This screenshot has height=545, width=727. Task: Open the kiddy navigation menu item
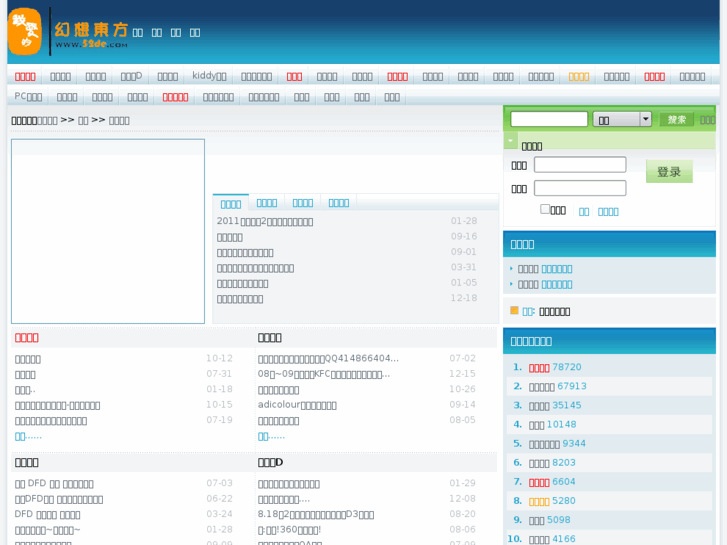point(209,76)
